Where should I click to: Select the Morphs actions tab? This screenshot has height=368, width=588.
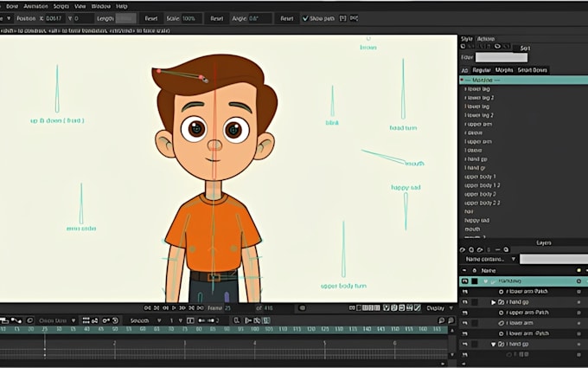504,70
